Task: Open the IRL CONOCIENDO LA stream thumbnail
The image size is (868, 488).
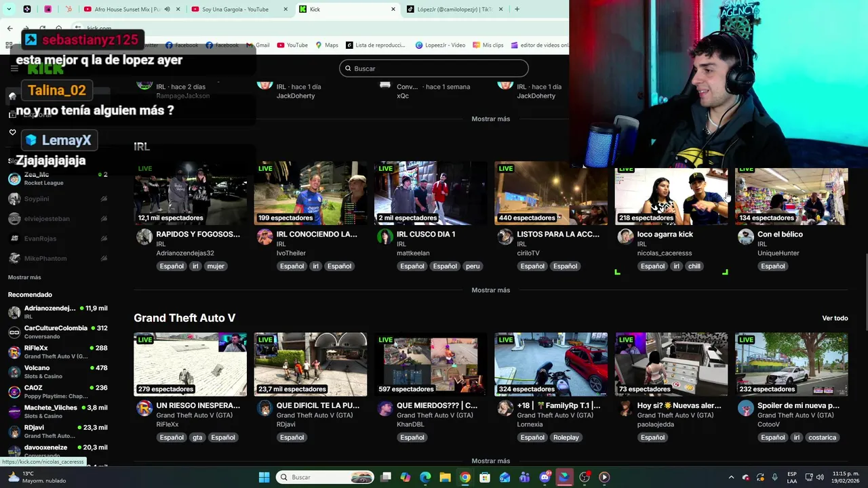Action: [x=311, y=193]
